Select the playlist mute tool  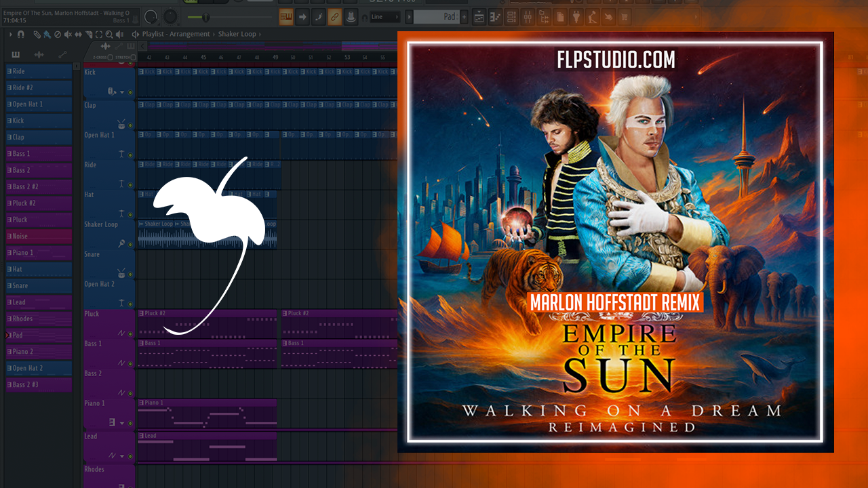pos(68,34)
